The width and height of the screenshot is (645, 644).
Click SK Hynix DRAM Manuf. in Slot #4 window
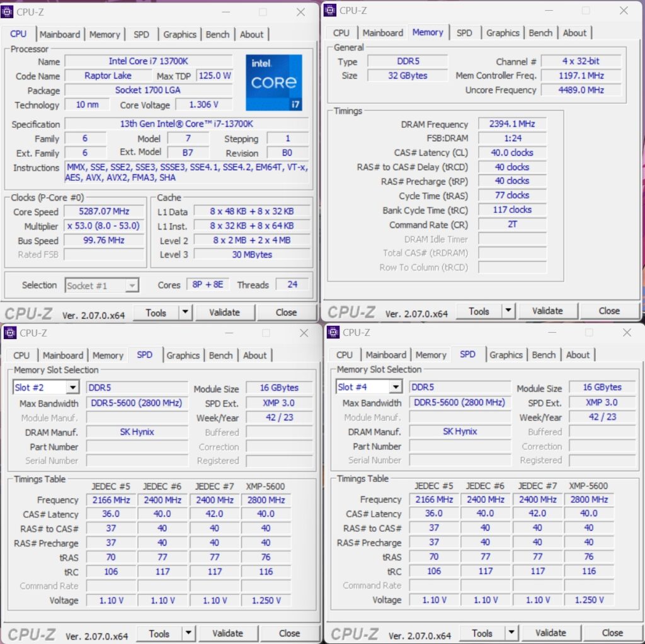460,431
